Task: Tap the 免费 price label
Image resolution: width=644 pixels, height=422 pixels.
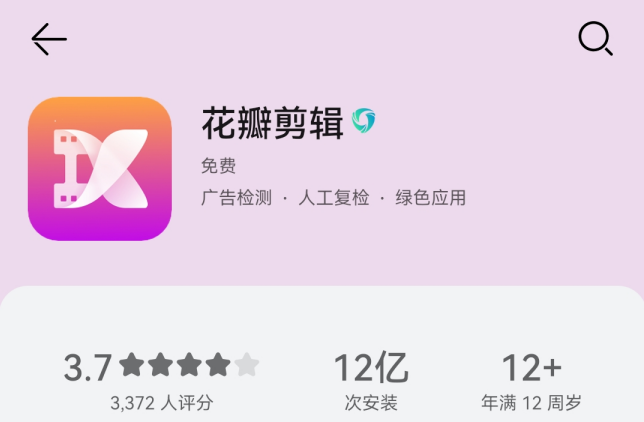Action: (218, 166)
